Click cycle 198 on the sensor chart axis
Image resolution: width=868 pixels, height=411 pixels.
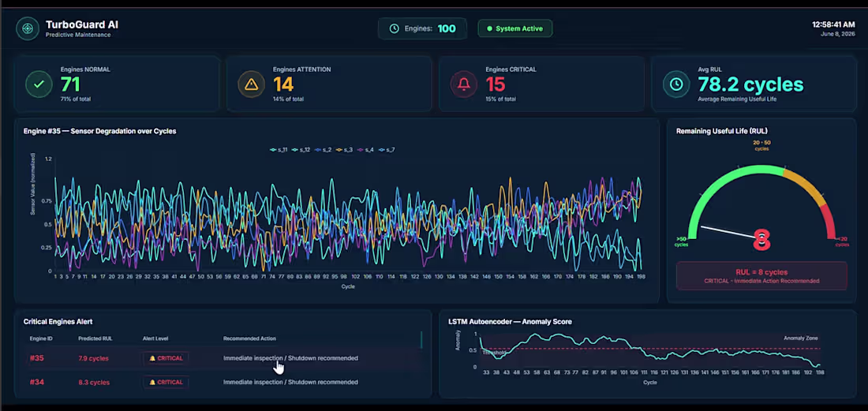coord(641,275)
